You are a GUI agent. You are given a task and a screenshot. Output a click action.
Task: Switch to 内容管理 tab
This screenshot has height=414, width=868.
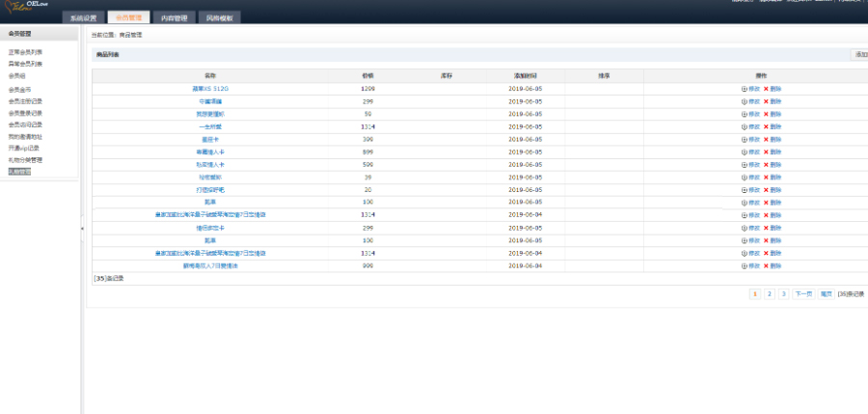pos(174,18)
